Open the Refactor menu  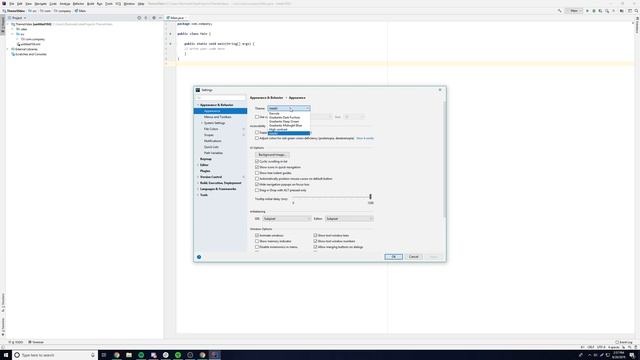(78, 4)
